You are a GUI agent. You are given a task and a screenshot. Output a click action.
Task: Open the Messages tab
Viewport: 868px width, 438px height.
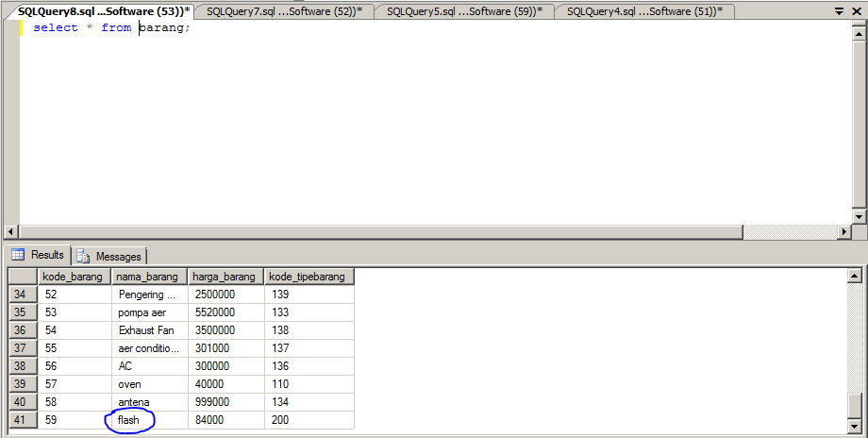pos(109,257)
